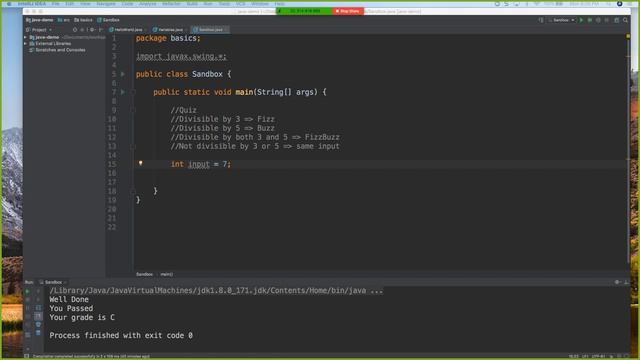The image size is (640, 360).
Task: Click the yellow warning marker atop editor scrollbar
Action: [628, 37]
